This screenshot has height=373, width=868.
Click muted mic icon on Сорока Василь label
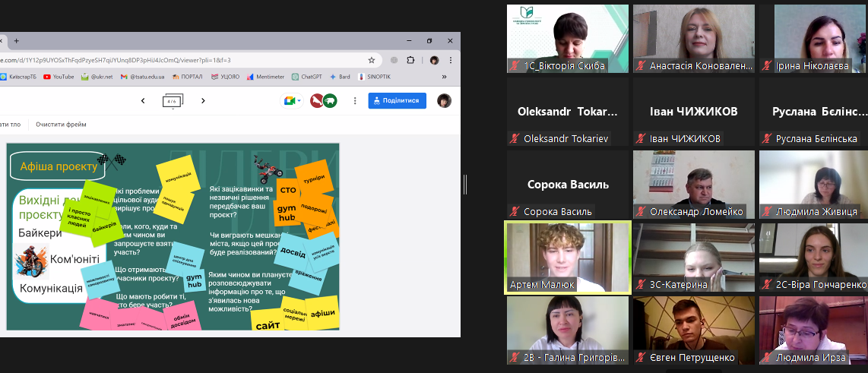[x=515, y=211]
